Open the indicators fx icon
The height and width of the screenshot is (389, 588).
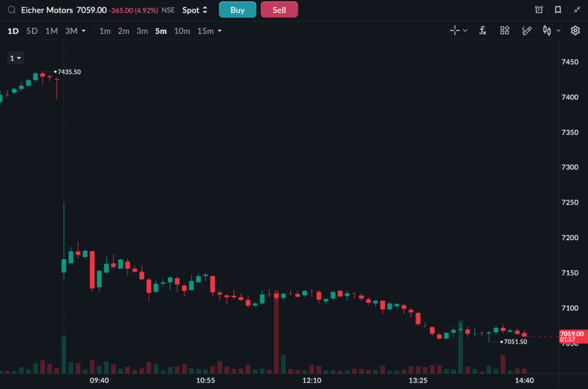(482, 31)
